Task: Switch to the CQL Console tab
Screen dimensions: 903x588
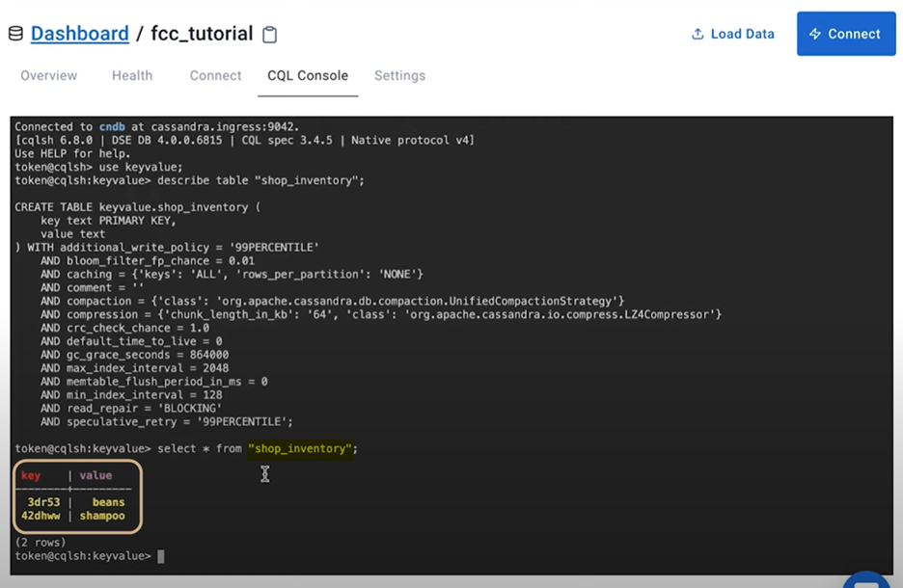Action: [308, 75]
